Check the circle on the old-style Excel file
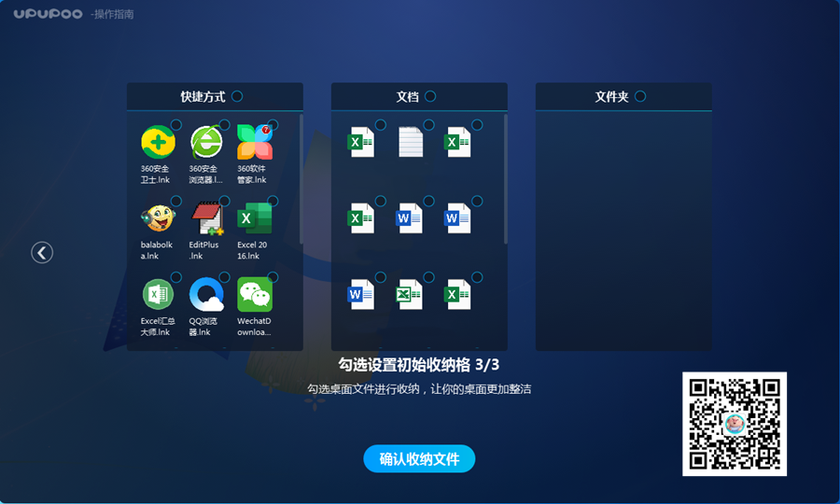This screenshot has width=840, height=504. 428,277
